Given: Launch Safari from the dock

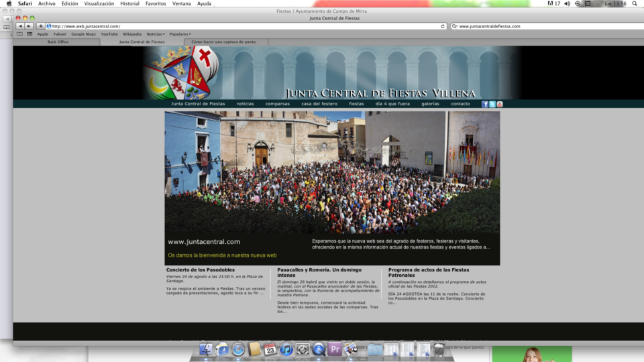Looking at the screenshot, I should (x=237, y=349).
